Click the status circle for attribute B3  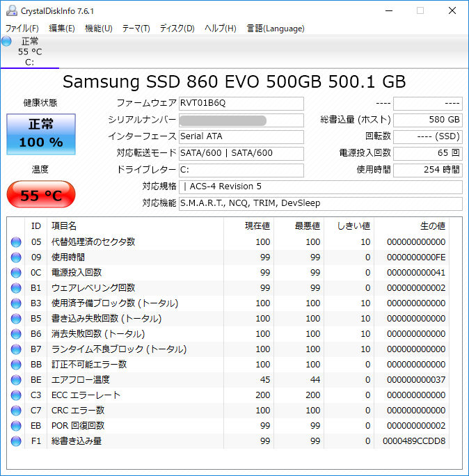16,303
